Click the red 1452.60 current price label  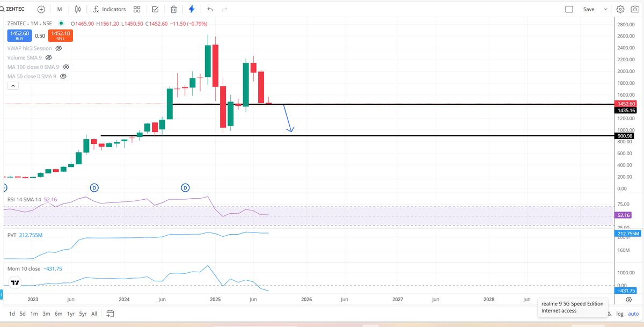pyautogui.click(x=625, y=104)
